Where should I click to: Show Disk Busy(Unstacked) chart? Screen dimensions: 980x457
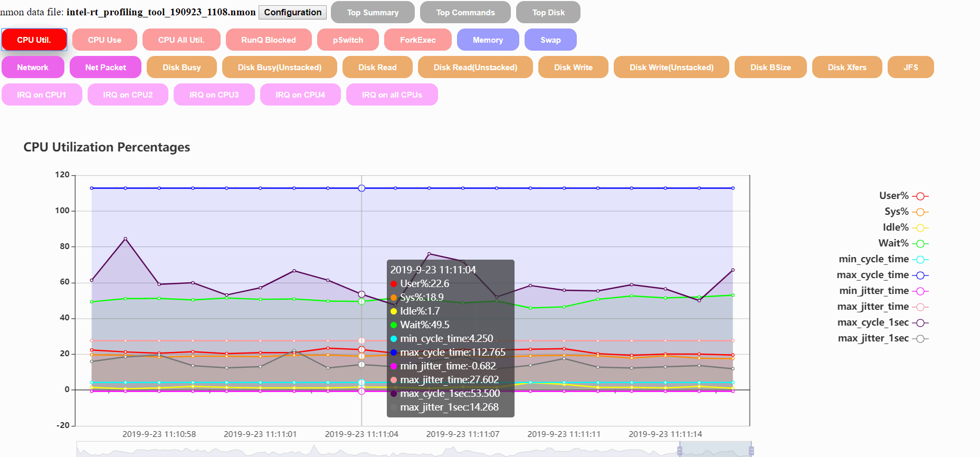pos(280,67)
